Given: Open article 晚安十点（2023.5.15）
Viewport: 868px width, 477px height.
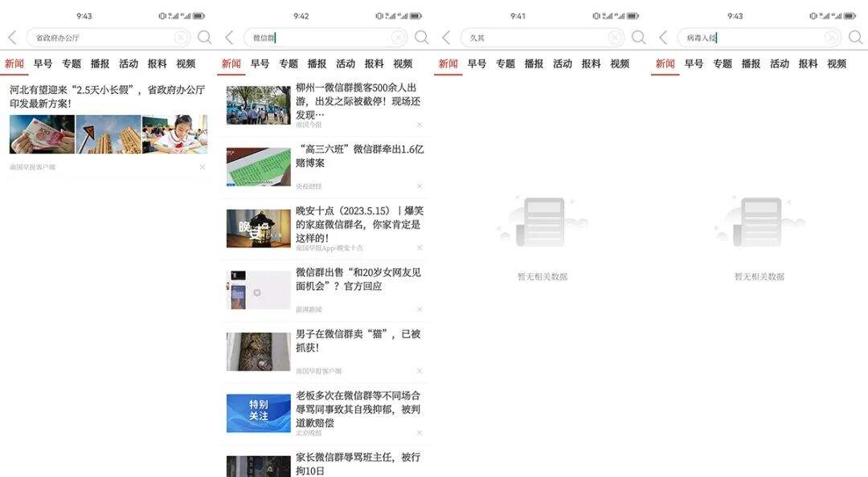Looking at the screenshot, I should pyautogui.click(x=359, y=224).
